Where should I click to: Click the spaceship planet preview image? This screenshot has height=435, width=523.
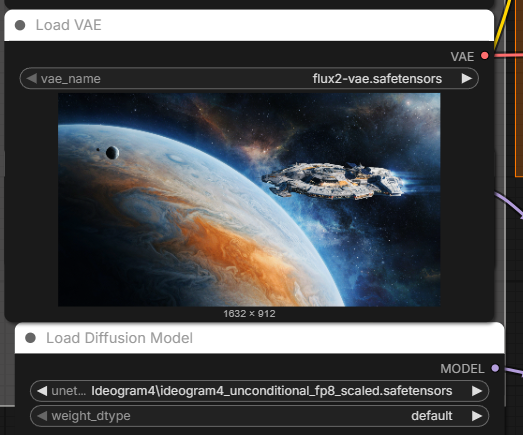click(x=249, y=199)
